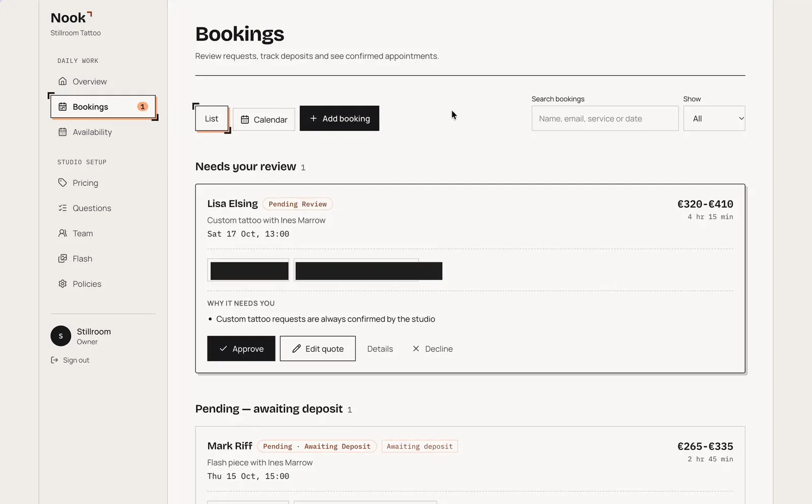Approve Lisa Elsing's booking request

pos(241,349)
